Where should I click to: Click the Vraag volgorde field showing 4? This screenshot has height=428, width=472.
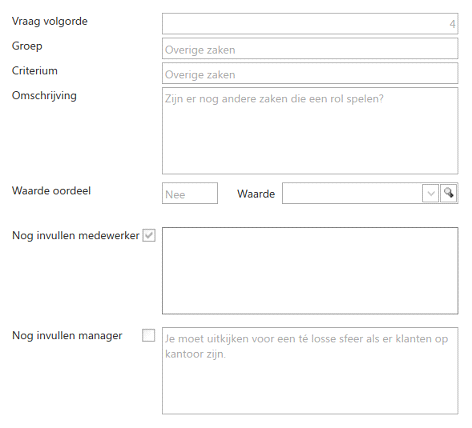310,24
